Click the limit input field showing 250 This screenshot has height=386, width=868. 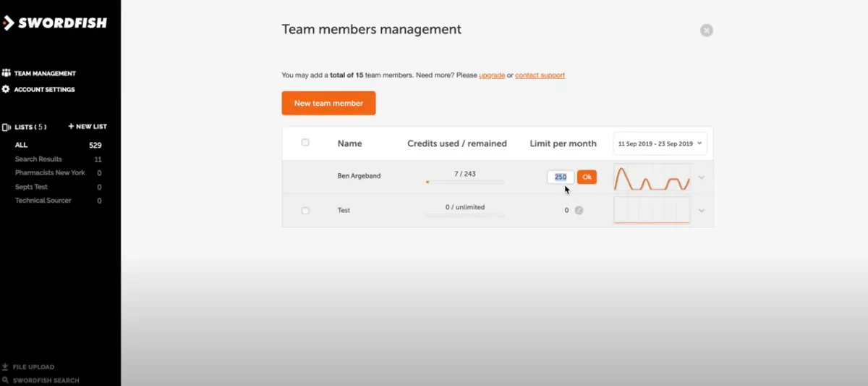(x=561, y=177)
